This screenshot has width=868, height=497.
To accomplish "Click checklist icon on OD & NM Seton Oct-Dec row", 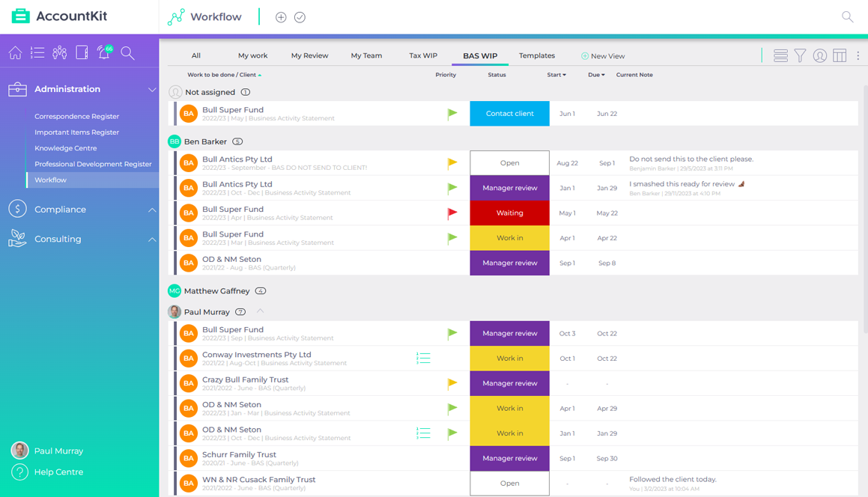I will click(x=423, y=433).
